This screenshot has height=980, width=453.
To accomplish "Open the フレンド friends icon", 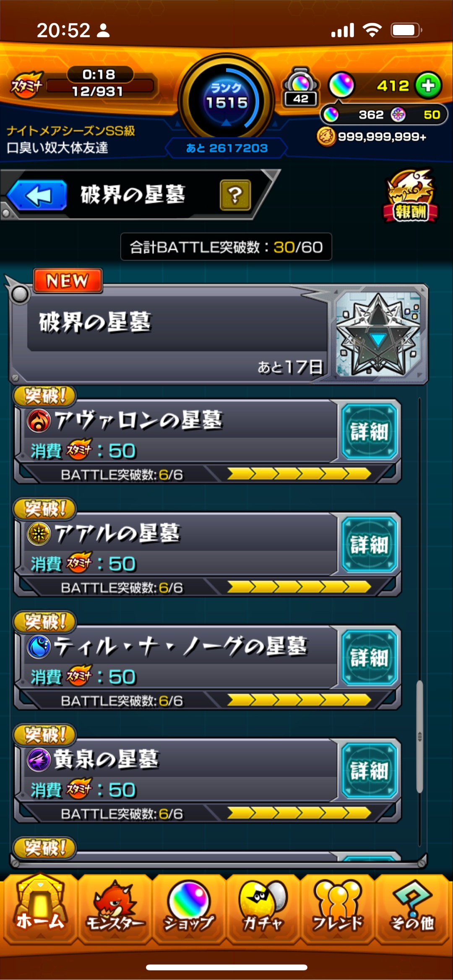I will 337,910.
